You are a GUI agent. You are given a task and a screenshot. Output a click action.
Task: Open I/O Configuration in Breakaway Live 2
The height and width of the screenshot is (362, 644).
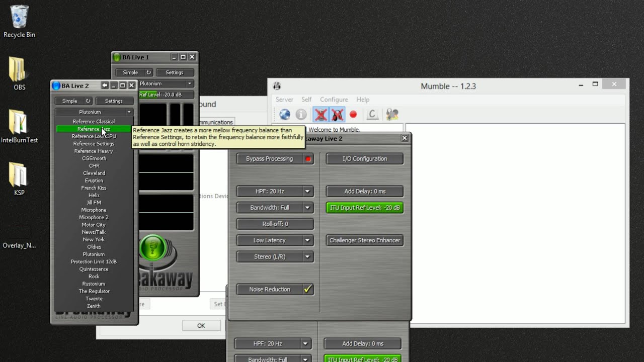(365, 159)
